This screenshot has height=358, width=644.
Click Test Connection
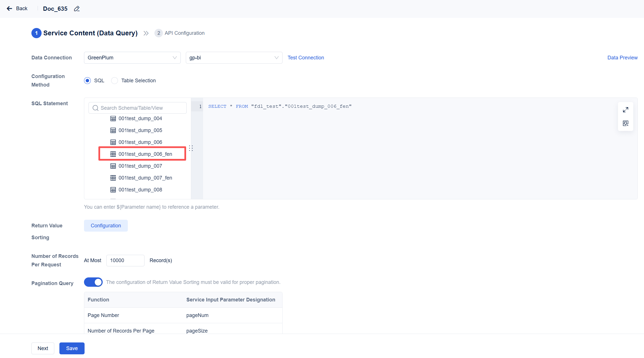pos(306,57)
